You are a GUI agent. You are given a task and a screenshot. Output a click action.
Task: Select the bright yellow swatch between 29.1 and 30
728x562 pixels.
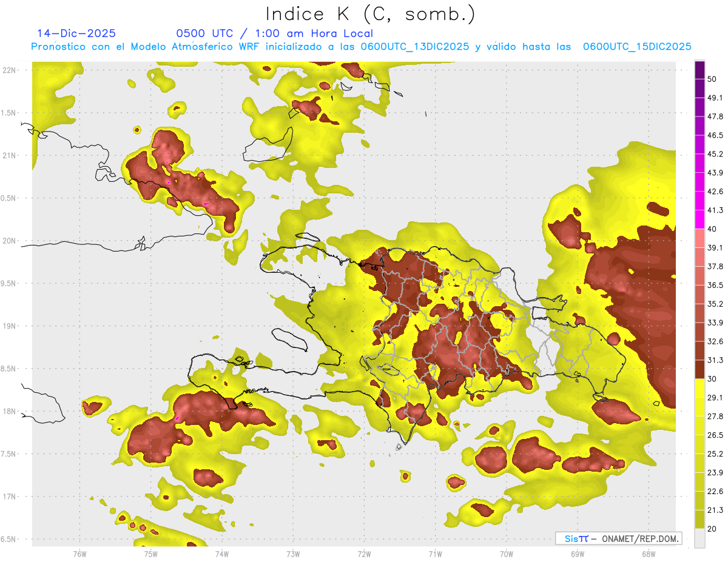[699, 388]
